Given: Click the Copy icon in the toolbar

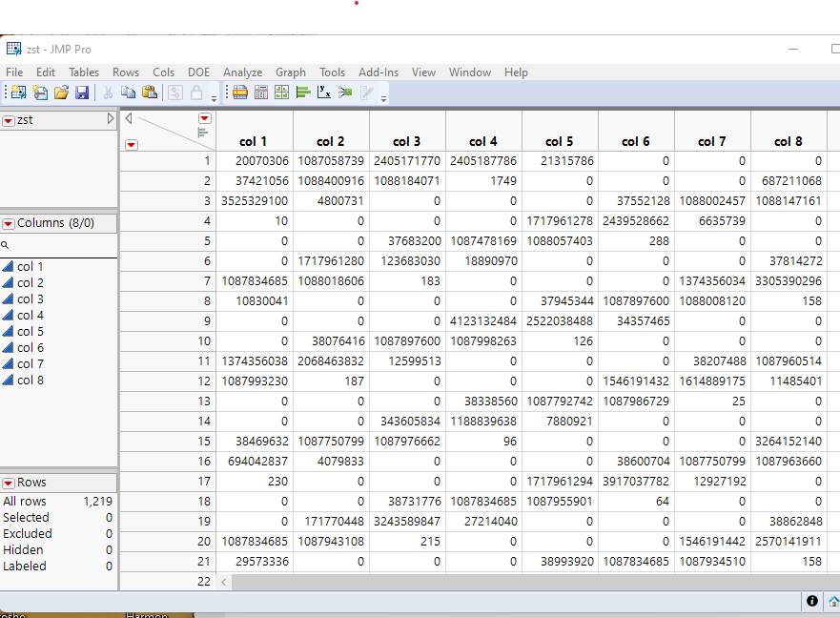Looking at the screenshot, I should tap(129, 92).
